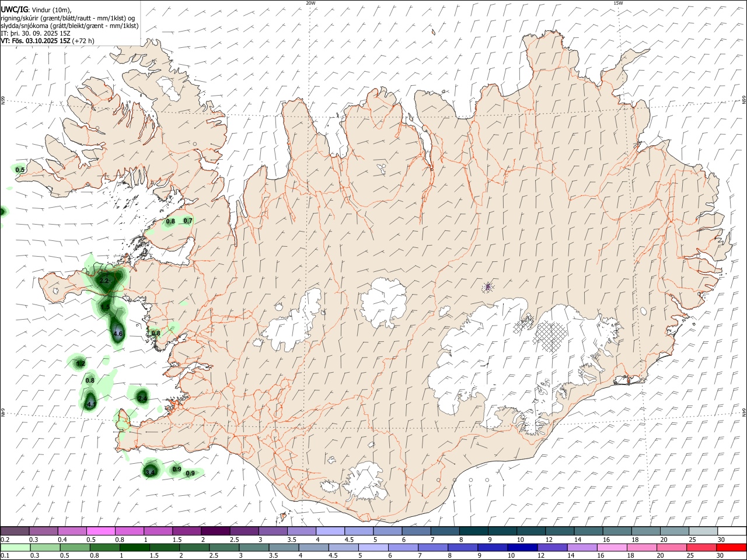
Task: Pick the light pink 16–18 swatch in lower legend
Action: 612,547
